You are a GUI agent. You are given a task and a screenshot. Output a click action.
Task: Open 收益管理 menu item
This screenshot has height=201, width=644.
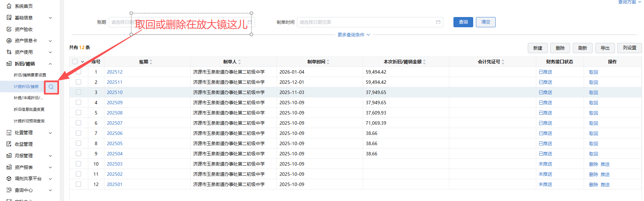pyautogui.click(x=24, y=144)
